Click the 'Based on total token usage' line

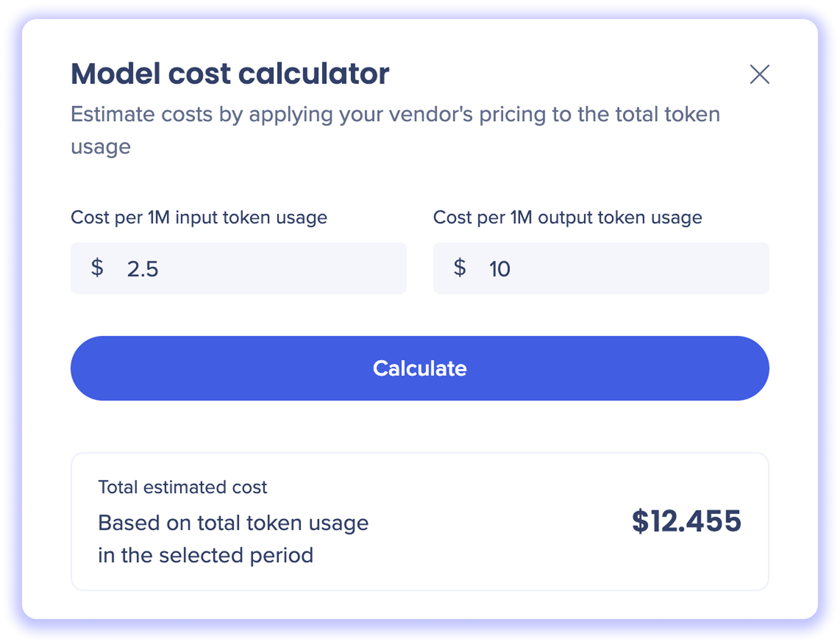(x=233, y=523)
